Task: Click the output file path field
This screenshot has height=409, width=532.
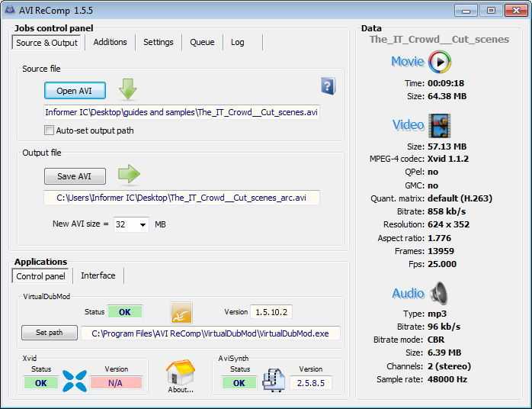Action: pos(181,198)
